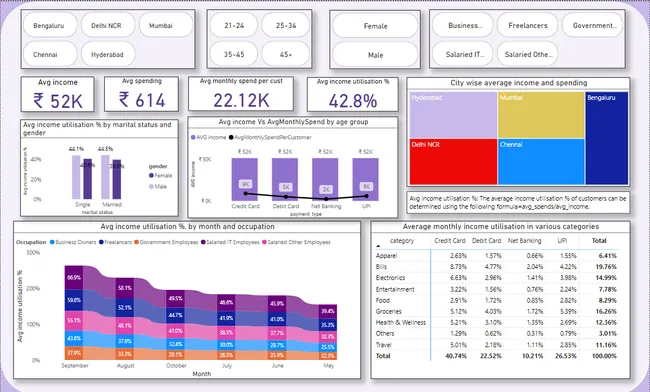Sort table by UPI column header

coord(562,241)
